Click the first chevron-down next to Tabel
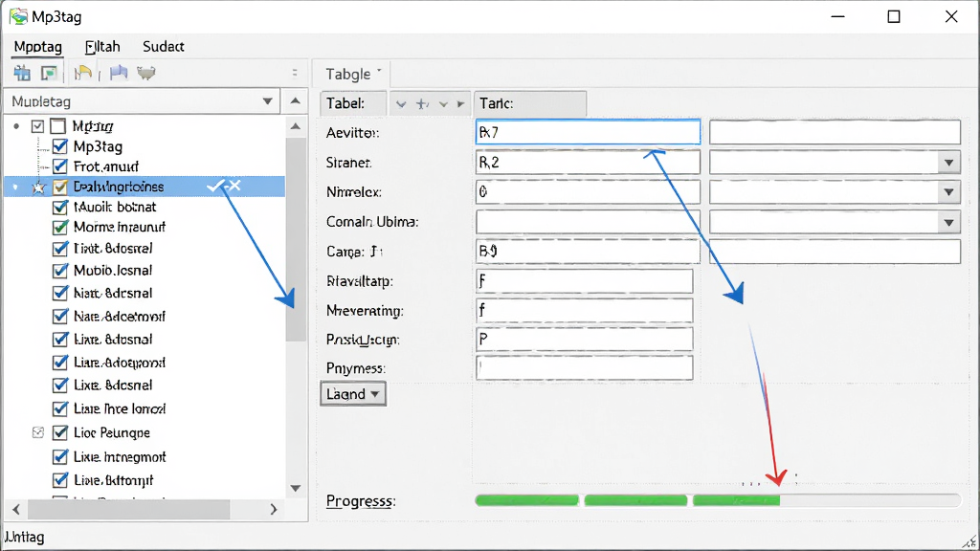Image resolution: width=980 pixels, height=551 pixels. 401,104
